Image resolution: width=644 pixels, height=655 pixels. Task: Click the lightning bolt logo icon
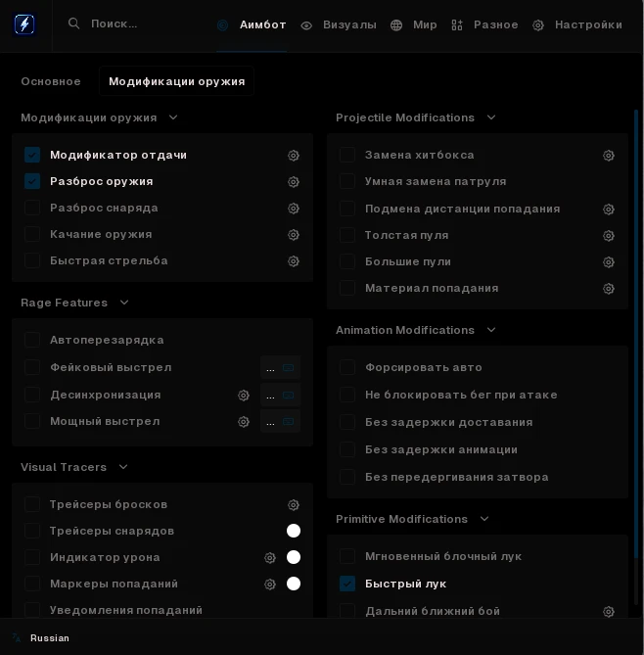tap(24, 23)
